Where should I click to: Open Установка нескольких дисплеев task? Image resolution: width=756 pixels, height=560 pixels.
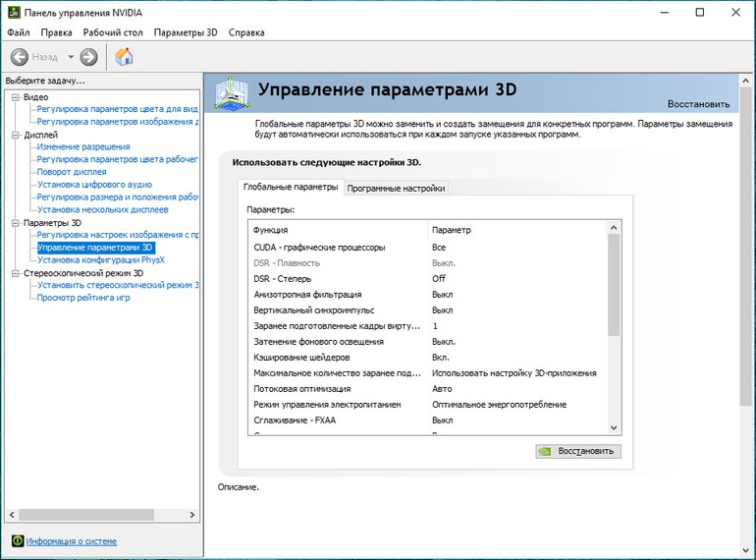103,209
